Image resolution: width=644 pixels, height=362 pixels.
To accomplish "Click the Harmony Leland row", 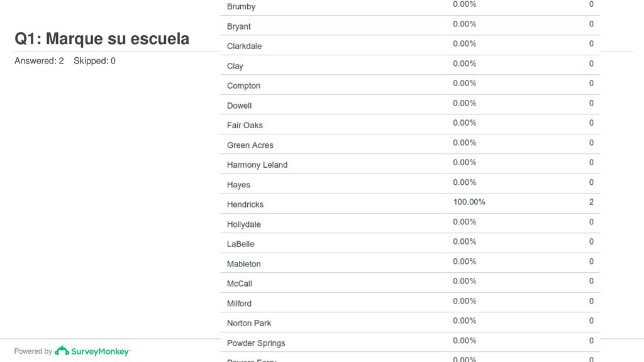I will pyautogui.click(x=410, y=164).
